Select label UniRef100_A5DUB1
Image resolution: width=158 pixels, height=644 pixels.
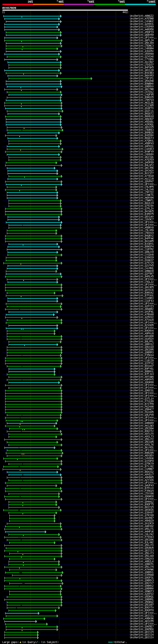click(142, 122)
